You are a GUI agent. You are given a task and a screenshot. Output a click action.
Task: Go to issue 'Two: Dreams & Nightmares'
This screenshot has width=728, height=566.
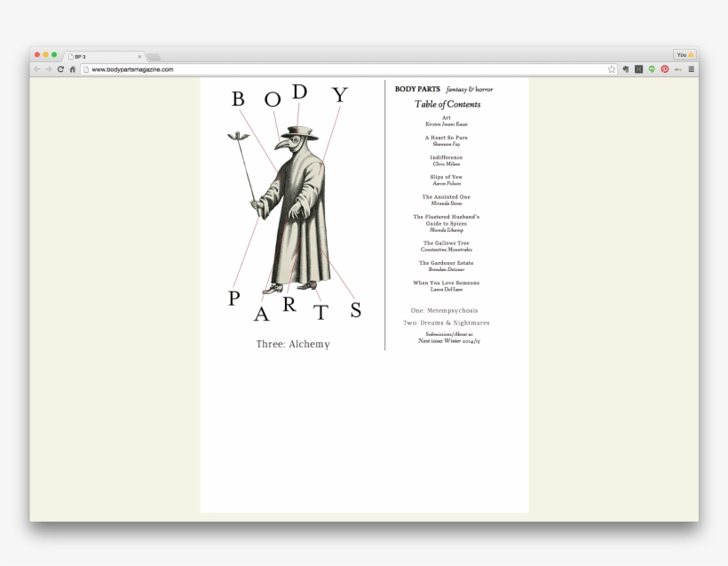point(446,323)
